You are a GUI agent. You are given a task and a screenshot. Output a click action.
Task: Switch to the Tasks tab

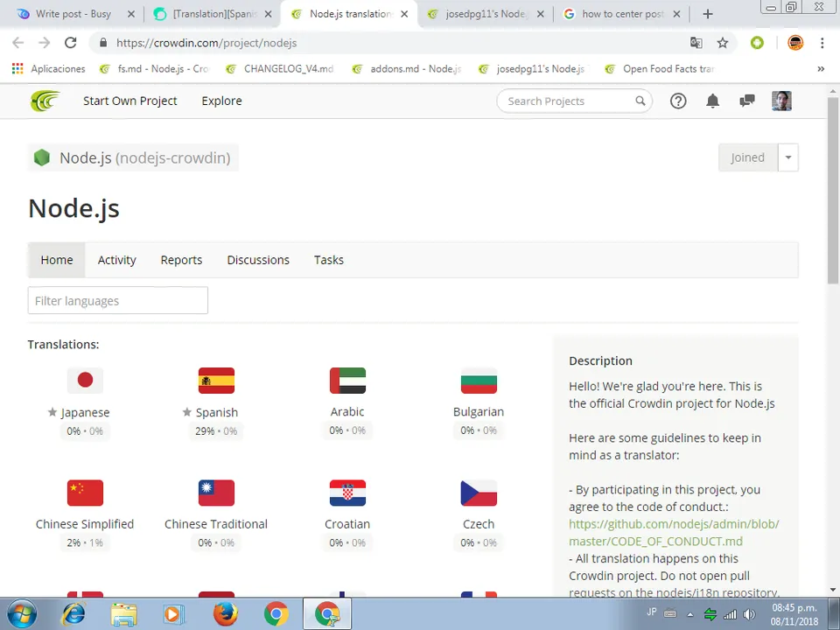pyautogui.click(x=329, y=260)
